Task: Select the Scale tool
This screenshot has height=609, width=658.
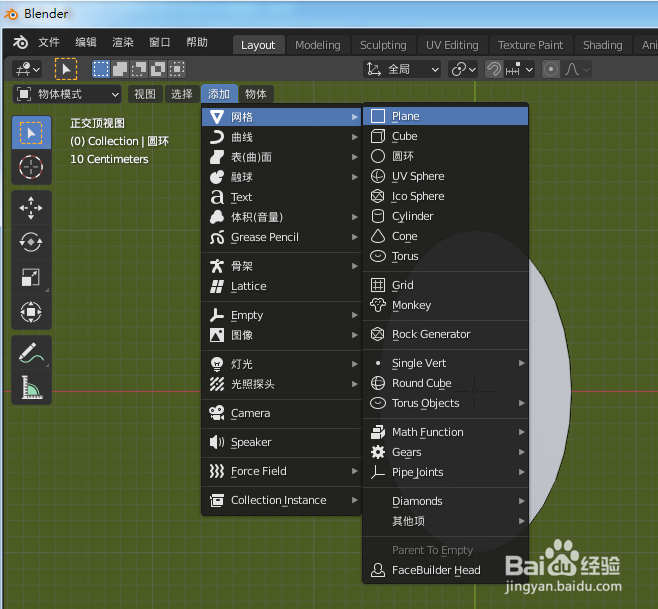Action: point(31,277)
